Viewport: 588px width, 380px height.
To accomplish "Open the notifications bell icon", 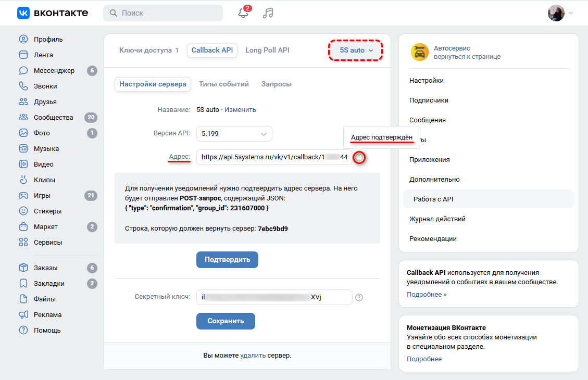I will [x=242, y=13].
